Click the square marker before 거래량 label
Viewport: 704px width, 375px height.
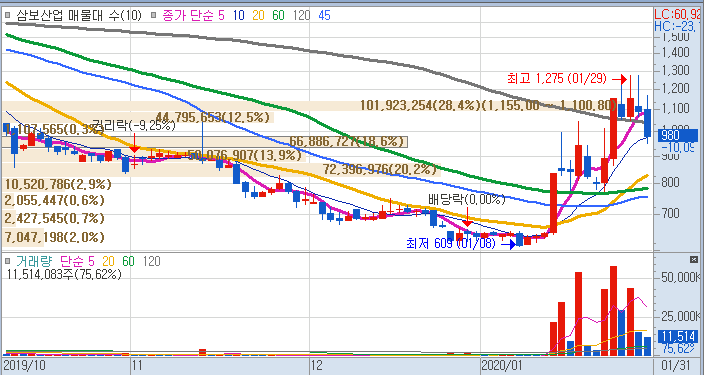(x=8, y=261)
